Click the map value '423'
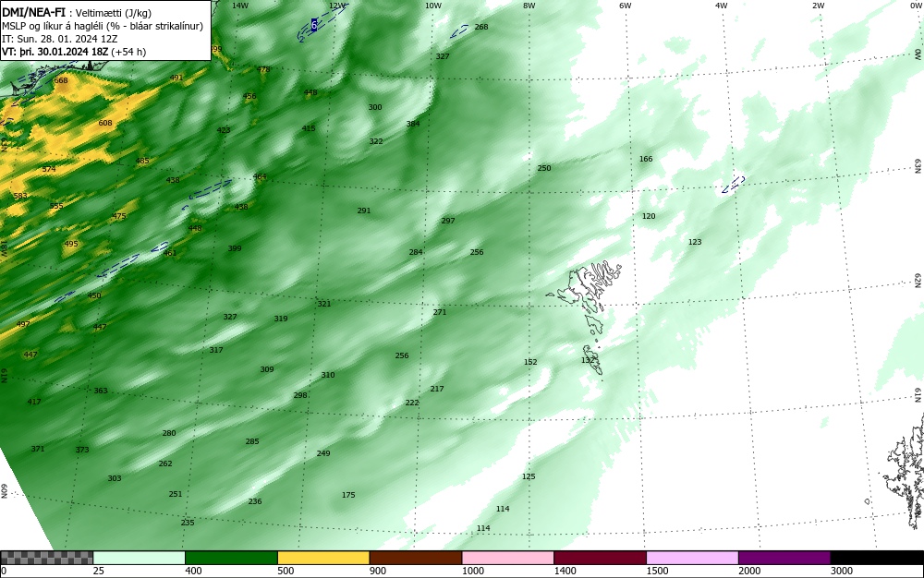The image size is (924, 578). click(x=224, y=130)
